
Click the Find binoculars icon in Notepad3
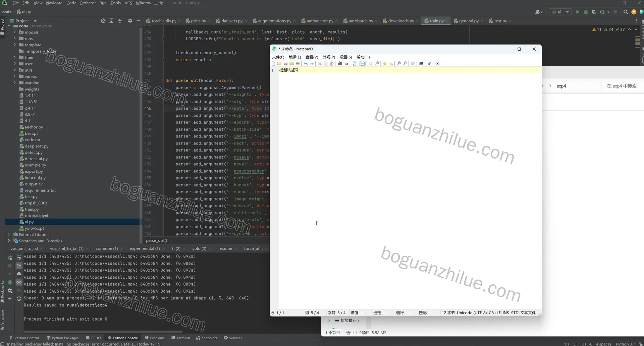[340, 63]
